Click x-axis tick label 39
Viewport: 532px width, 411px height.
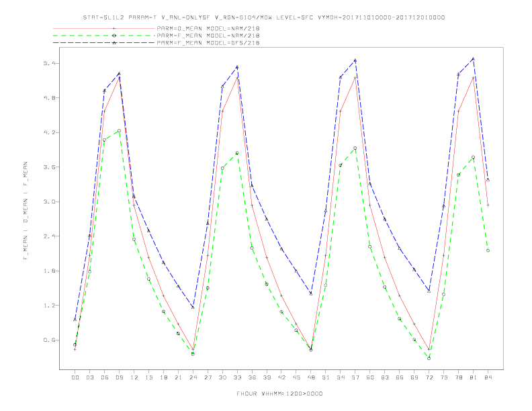[x=267, y=377]
